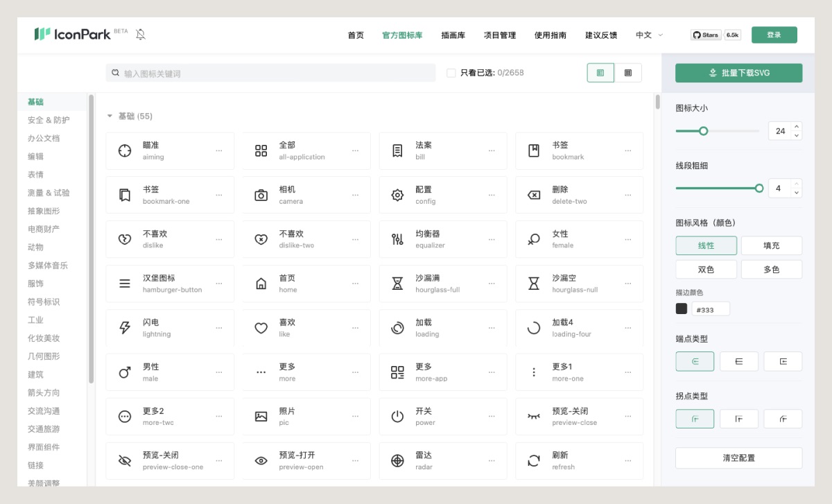
Task: Select the 双色 icon style
Action: click(706, 269)
